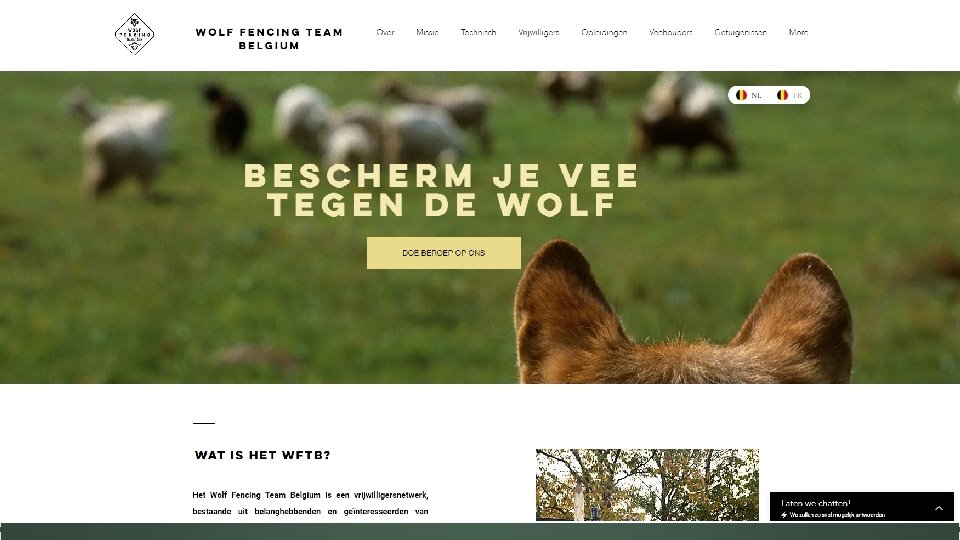Go to the Missie page
The image size is (960, 540).
(x=427, y=32)
